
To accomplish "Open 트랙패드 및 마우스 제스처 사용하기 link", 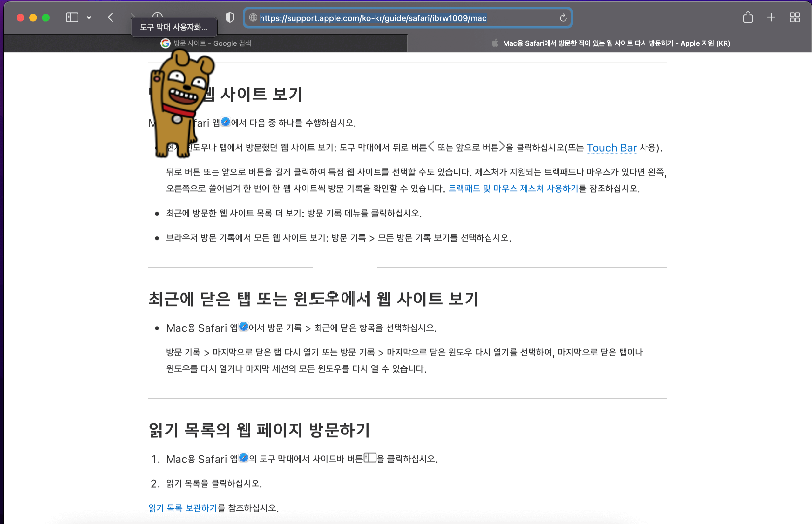I will coord(513,189).
